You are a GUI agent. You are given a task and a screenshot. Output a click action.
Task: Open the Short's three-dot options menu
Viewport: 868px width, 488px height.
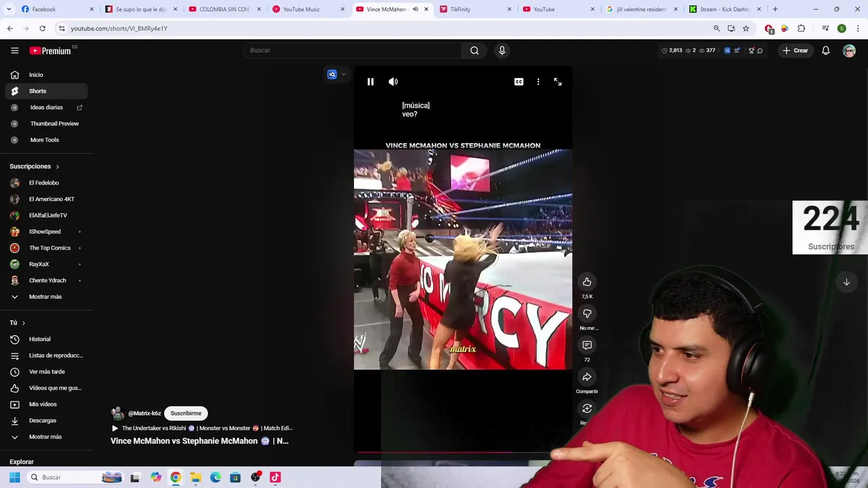click(x=538, y=81)
